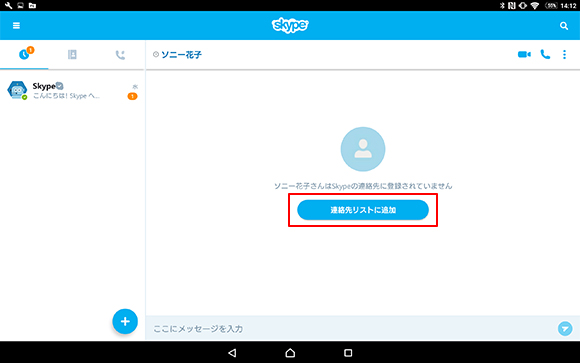The width and height of the screenshot is (580, 363).
Task: Tap the ソニー花子 conversation title
Action: (181, 55)
